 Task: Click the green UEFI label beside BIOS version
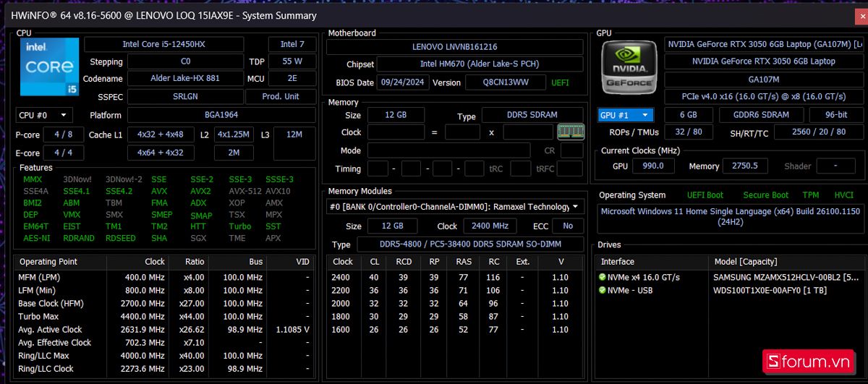point(560,82)
